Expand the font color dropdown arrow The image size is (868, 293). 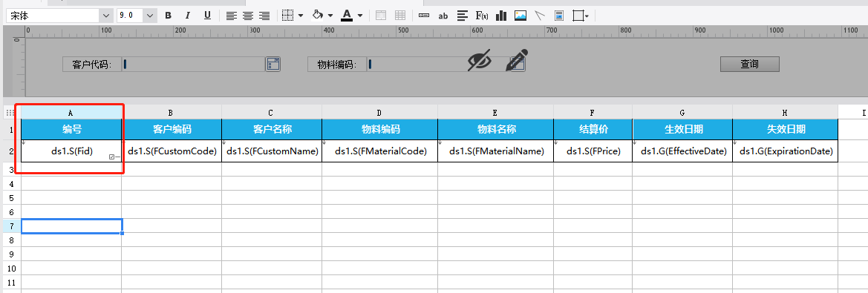[360, 16]
